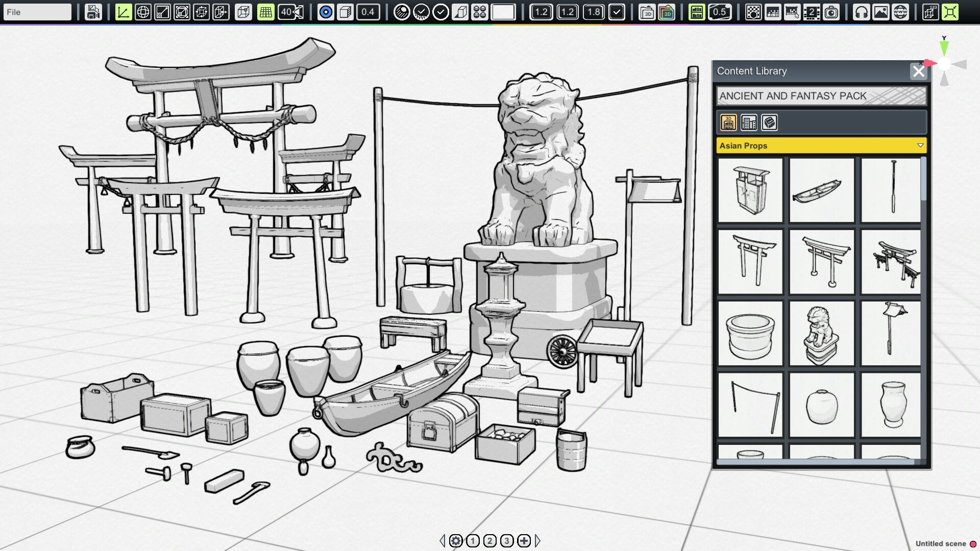Open the save file tool
This screenshot has width=980, height=551.
[x=93, y=12]
